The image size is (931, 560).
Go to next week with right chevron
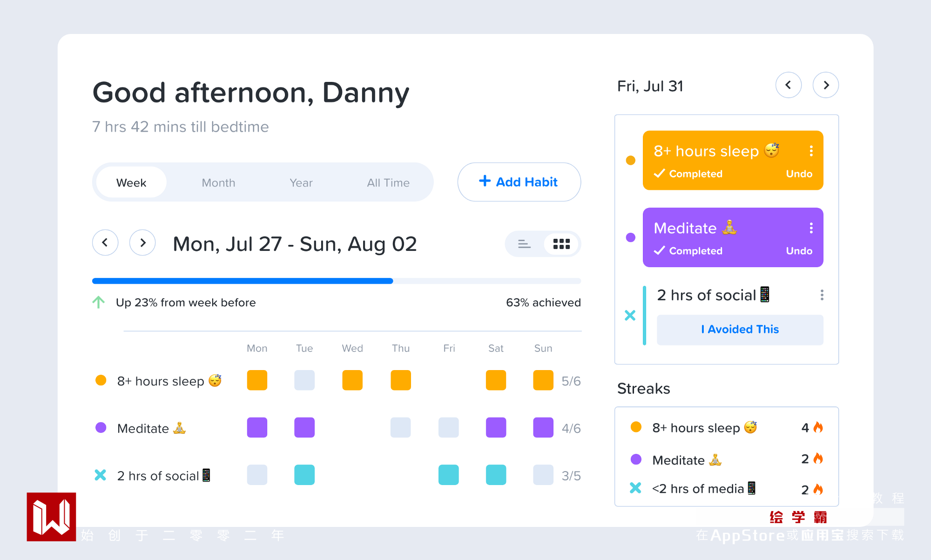(x=142, y=243)
